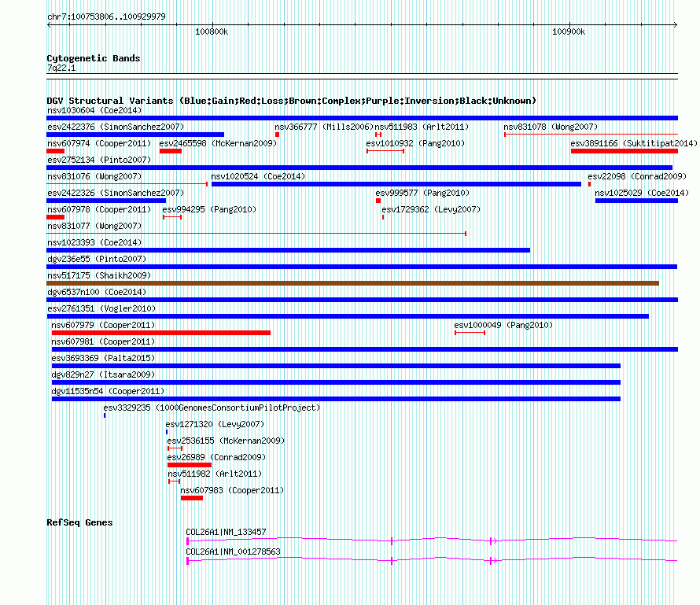Select the red esv26989 loss bar

click(190, 465)
